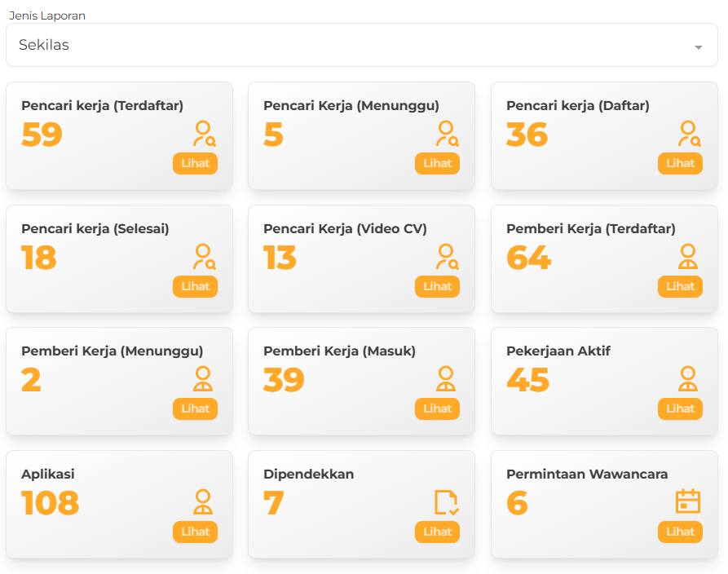
Task: Click the document check icon in Dipendekkan
Action: 446,502
